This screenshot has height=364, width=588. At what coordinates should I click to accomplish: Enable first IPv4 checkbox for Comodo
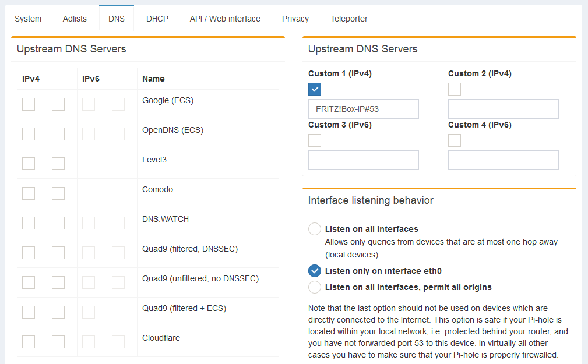coord(29,193)
